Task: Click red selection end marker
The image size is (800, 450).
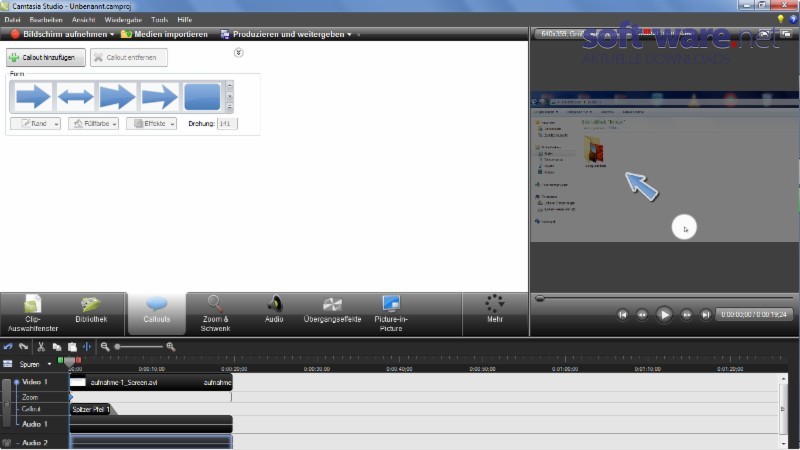Action: pyautogui.click(x=78, y=360)
